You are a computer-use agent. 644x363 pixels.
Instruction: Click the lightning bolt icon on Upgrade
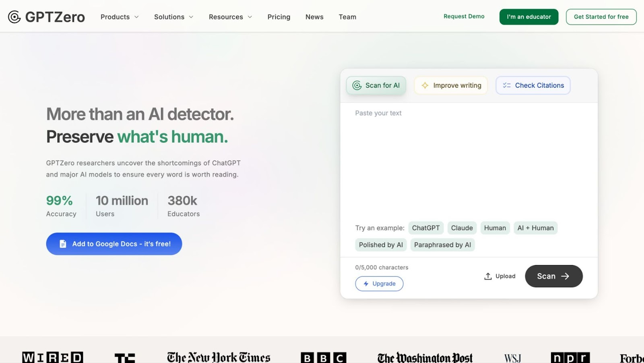[366, 284]
